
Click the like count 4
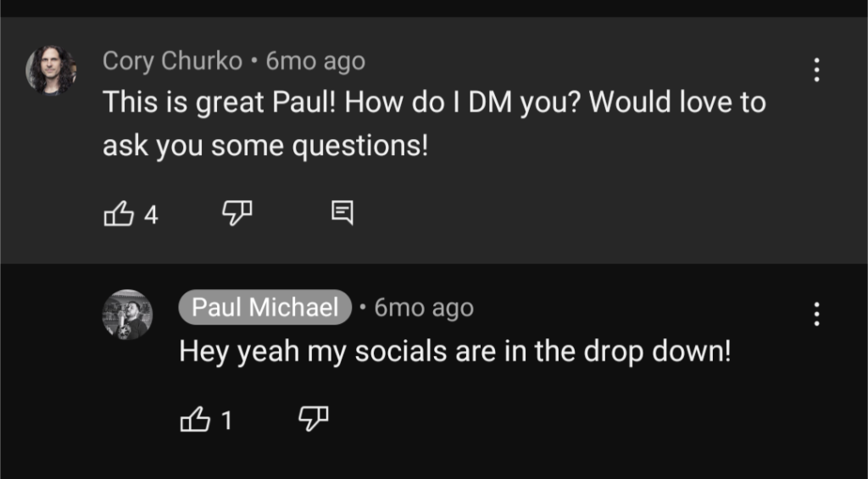coord(151,215)
